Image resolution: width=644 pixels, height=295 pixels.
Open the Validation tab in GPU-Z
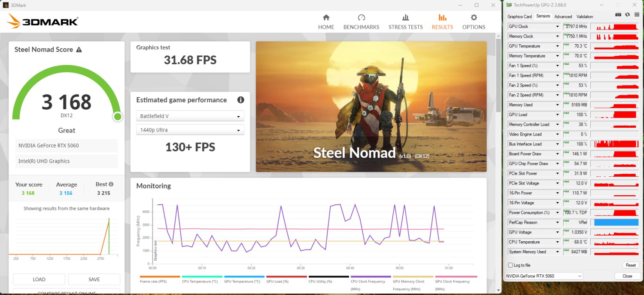tap(584, 16)
